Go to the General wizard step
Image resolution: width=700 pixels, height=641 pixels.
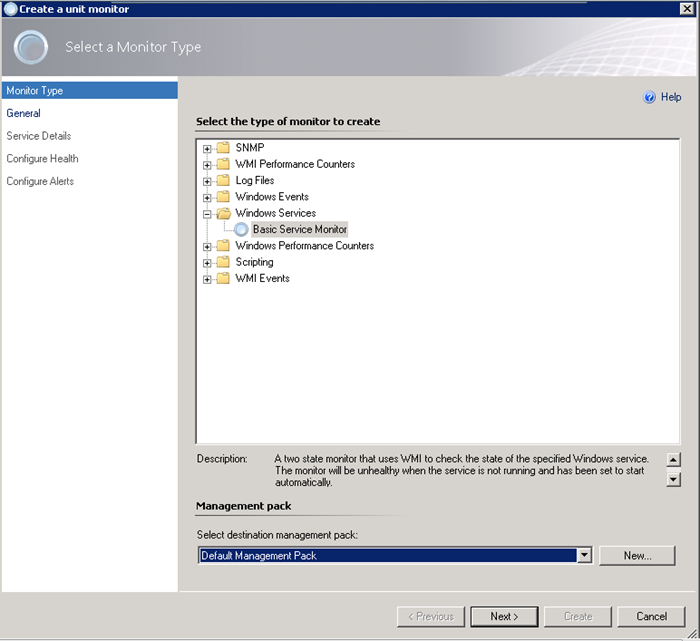pos(23,113)
